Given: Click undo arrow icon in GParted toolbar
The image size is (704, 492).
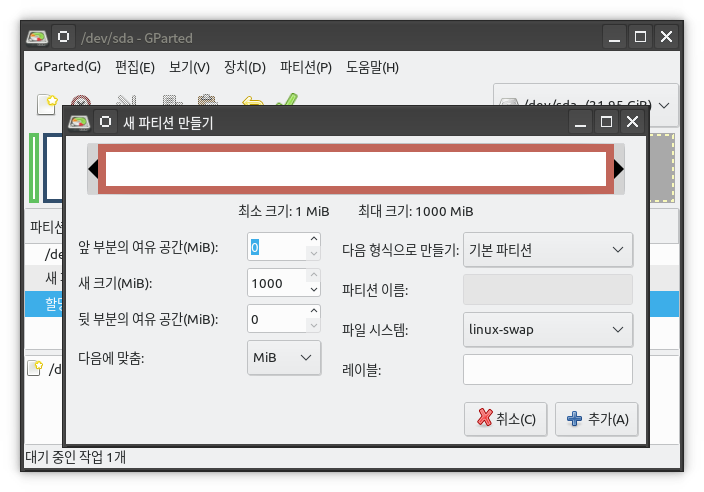Looking at the screenshot, I should click(253, 100).
